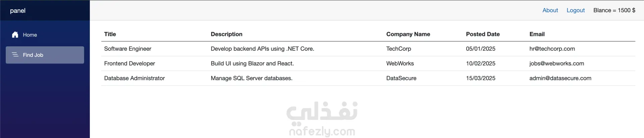Click the panel brand title

coord(18,11)
